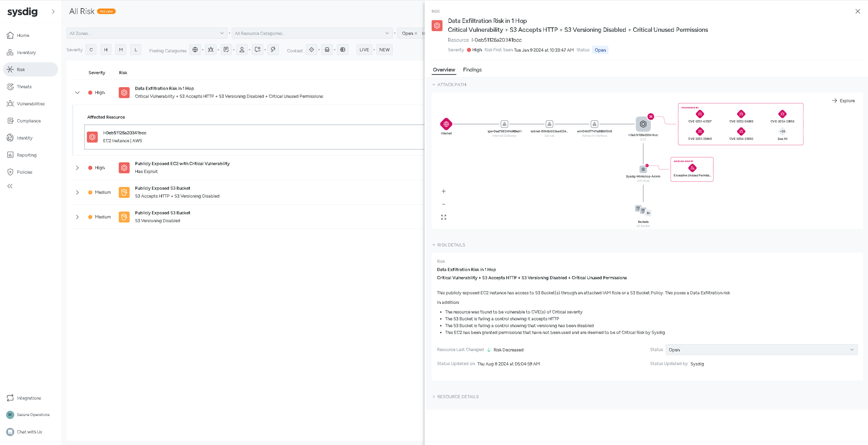The height and width of the screenshot is (445, 868).
Task: Click the Internet node in attack path
Action: pos(446,124)
